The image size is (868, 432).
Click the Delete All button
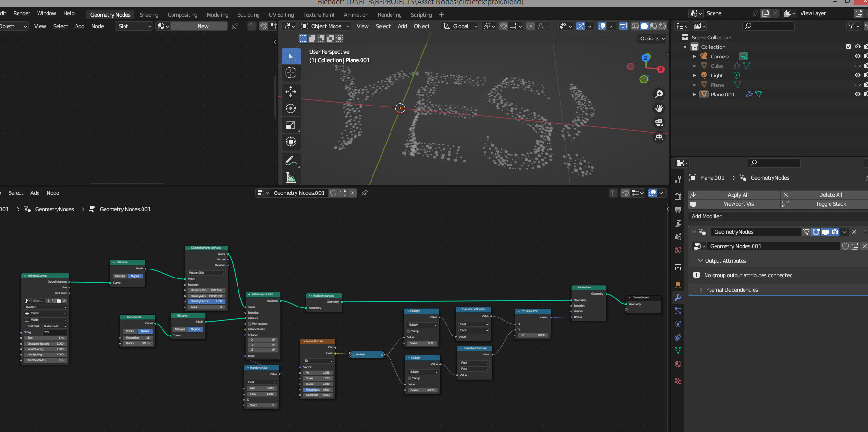(824, 195)
